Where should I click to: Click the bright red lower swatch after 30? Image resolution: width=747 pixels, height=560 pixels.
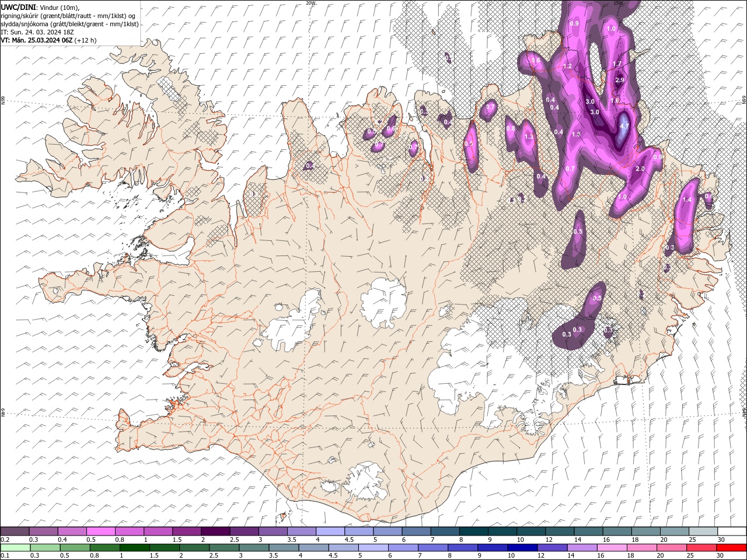pos(731,547)
